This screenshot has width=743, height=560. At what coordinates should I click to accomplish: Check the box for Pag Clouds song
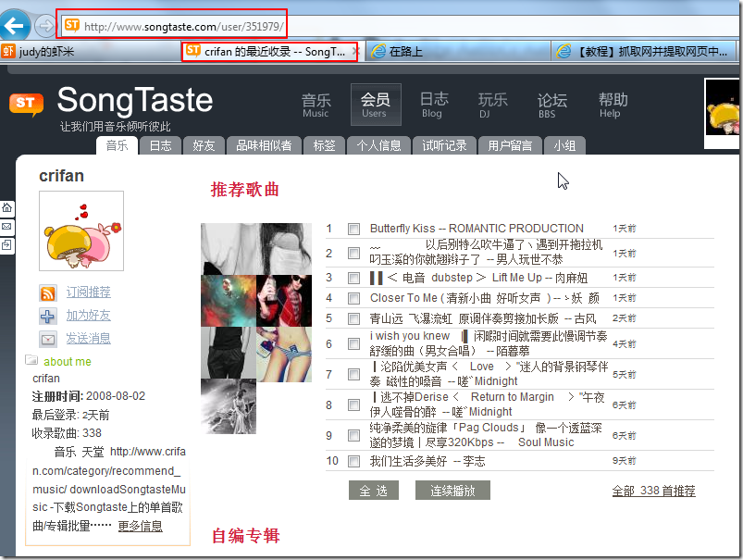coord(353,435)
